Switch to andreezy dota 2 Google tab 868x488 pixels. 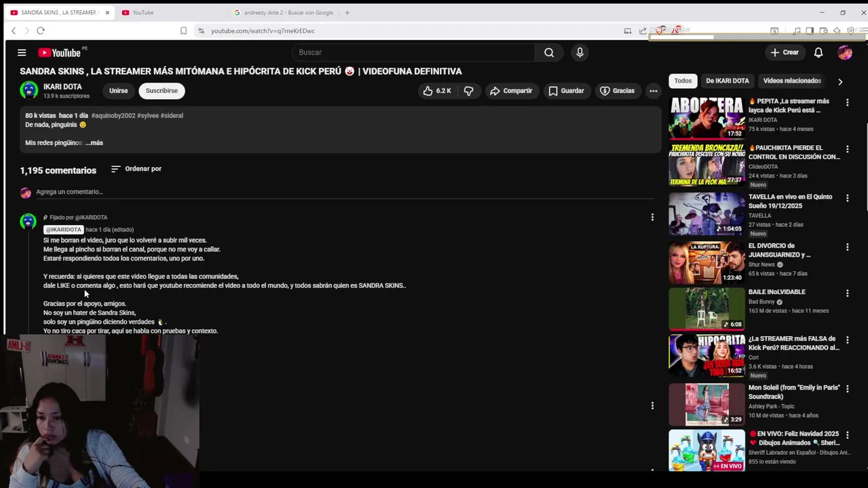(x=283, y=12)
